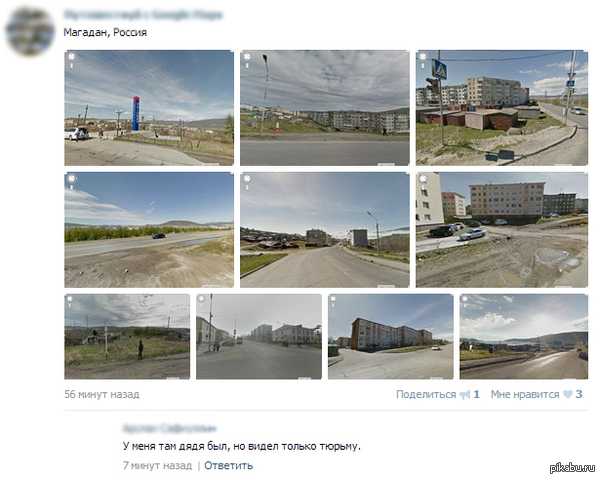Click compass icon on highway car photo

click(x=72, y=178)
